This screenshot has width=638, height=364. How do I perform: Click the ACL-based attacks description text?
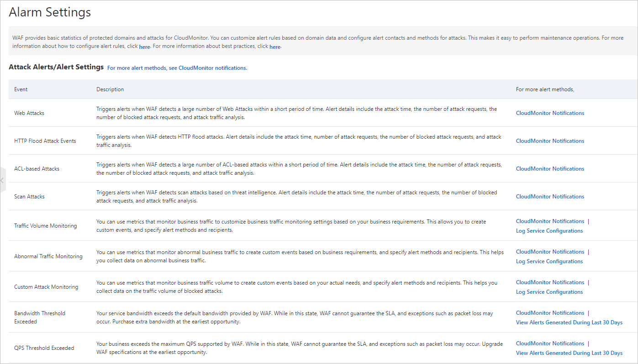pos(299,169)
